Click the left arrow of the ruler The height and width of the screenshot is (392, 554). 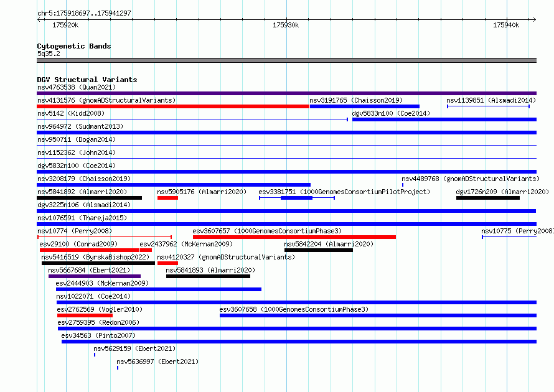tap(39, 19)
